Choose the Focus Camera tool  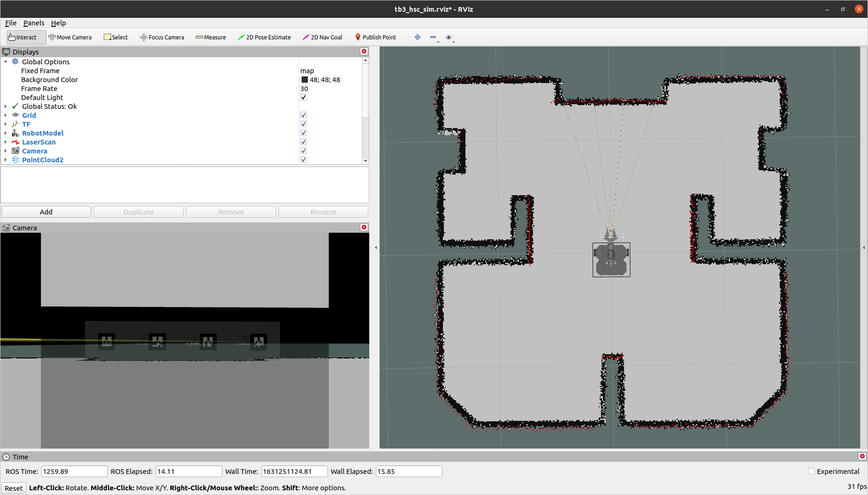tap(162, 37)
